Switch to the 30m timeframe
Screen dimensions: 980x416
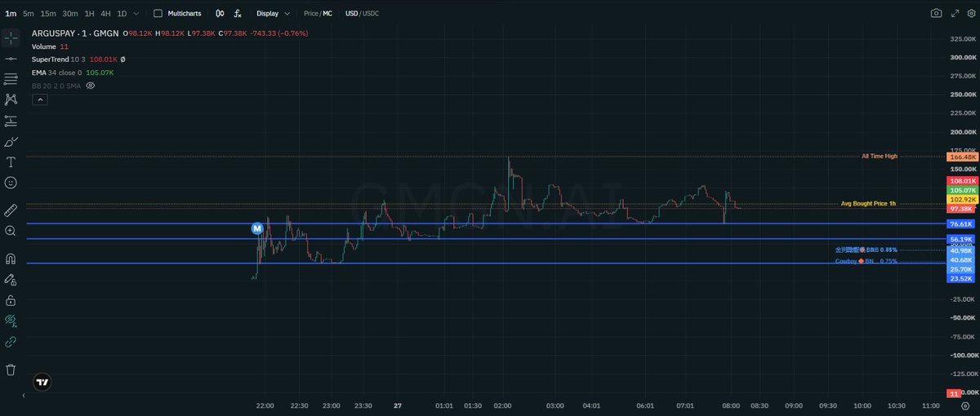70,13
